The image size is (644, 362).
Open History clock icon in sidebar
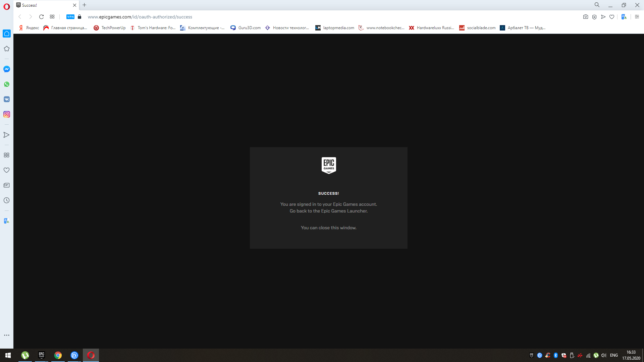7,200
